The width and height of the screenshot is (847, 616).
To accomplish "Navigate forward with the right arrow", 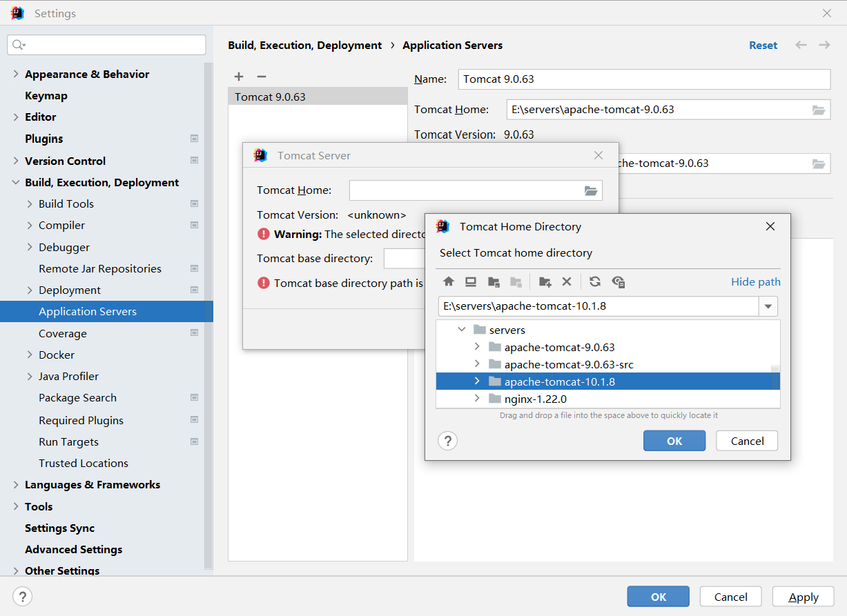I will (x=824, y=45).
